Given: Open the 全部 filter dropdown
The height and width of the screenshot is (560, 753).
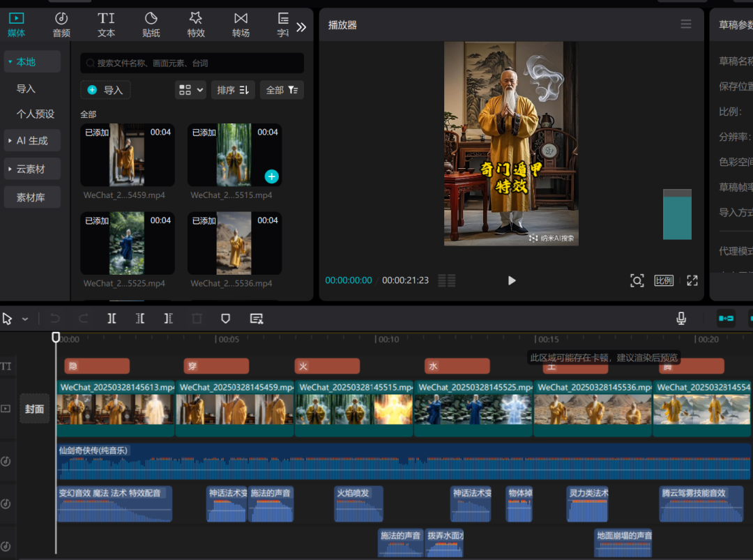Looking at the screenshot, I should click(x=282, y=90).
